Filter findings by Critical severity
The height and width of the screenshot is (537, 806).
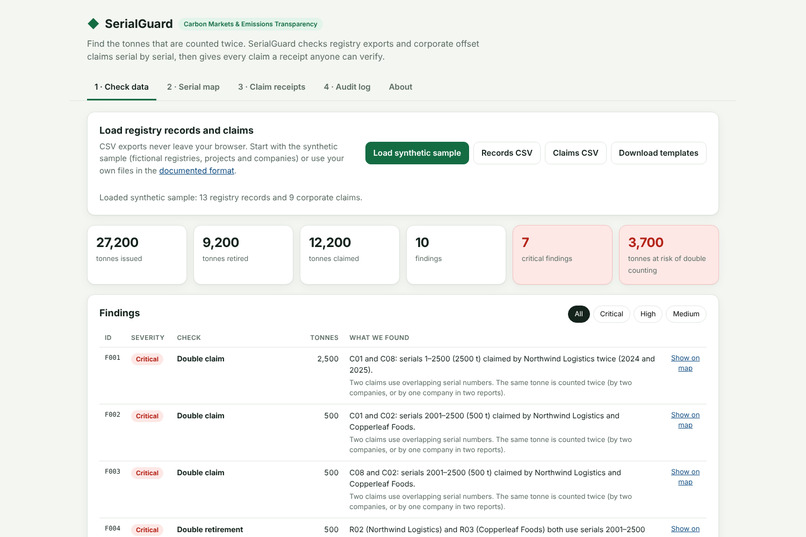coord(611,314)
